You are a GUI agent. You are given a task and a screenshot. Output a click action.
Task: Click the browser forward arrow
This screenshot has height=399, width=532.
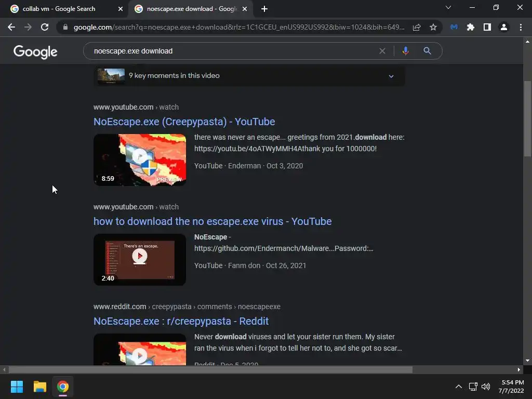(x=28, y=27)
